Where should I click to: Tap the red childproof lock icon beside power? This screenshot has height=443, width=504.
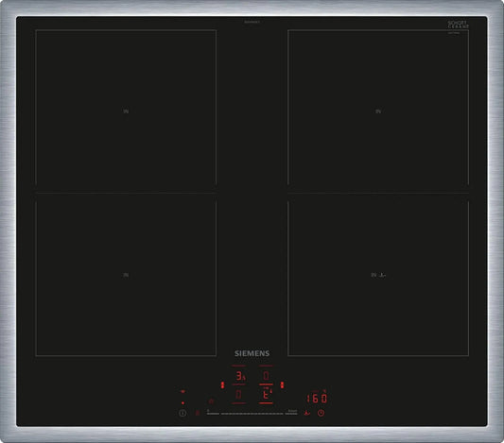(x=198, y=413)
